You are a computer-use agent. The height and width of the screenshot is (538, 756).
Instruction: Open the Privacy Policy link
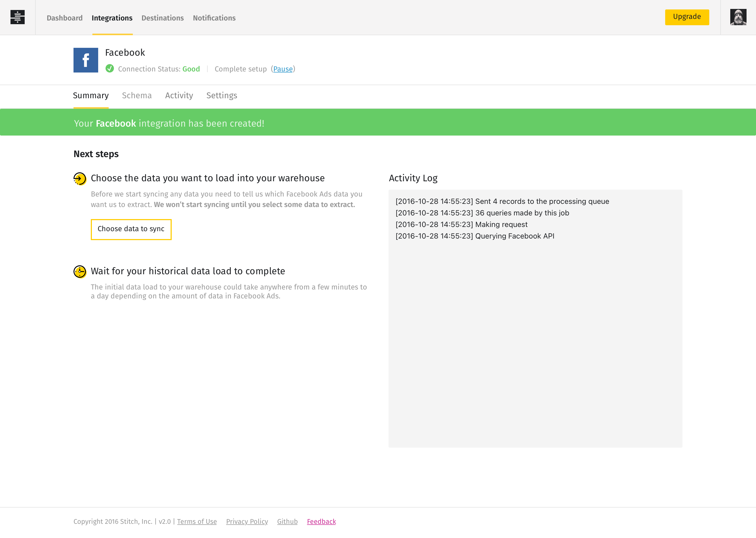click(x=247, y=521)
